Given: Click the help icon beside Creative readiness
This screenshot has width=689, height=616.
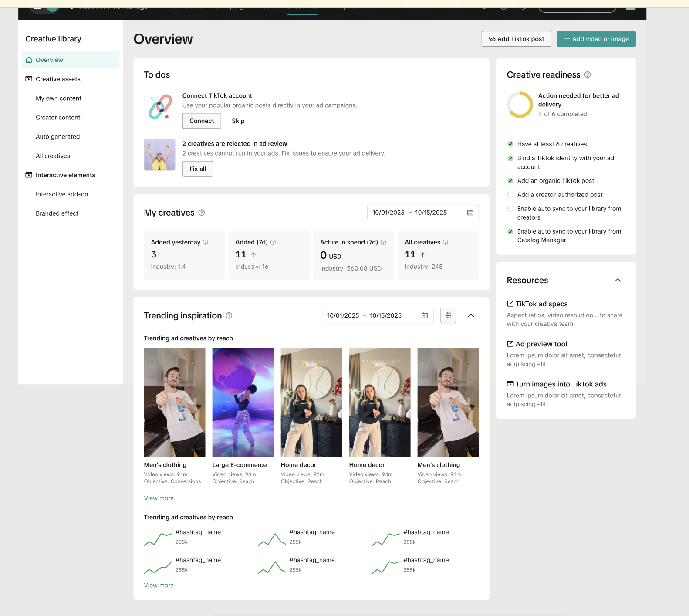Looking at the screenshot, I should [x=587, y=75].
